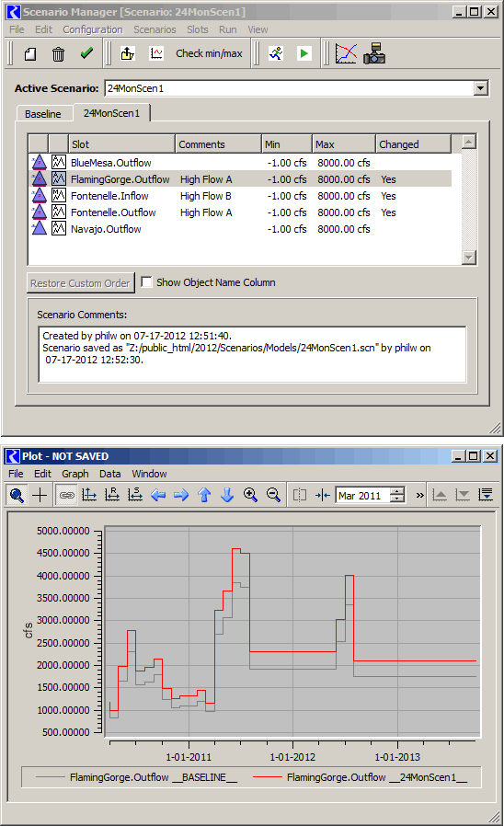Switch to the Baseline tab
This screenshot has height=826, width=504.
coord(43,114)
